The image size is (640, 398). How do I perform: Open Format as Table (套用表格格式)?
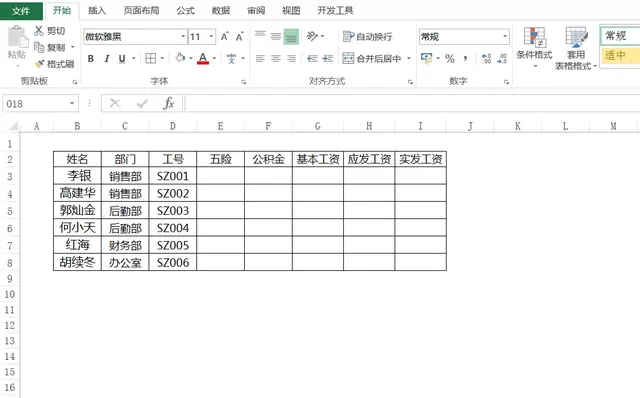pyautogui.click(x=576, y=48)
